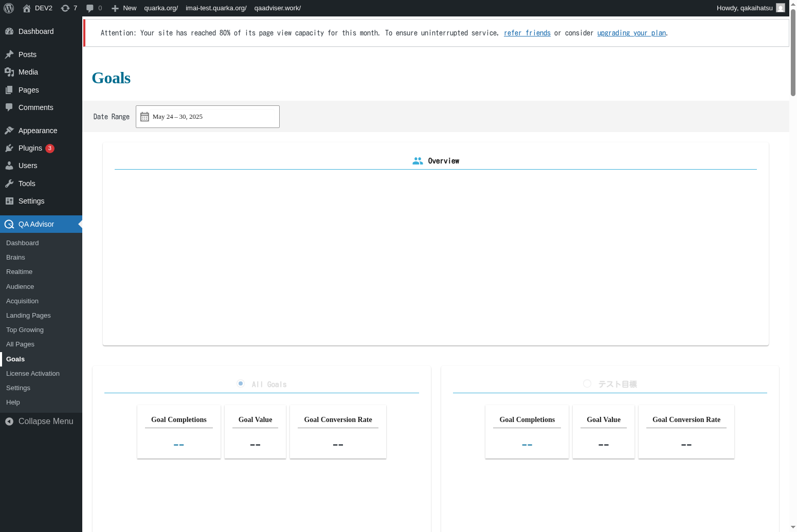Open the Realtime submenu item
Screen dimensions: 797x532
19,272
